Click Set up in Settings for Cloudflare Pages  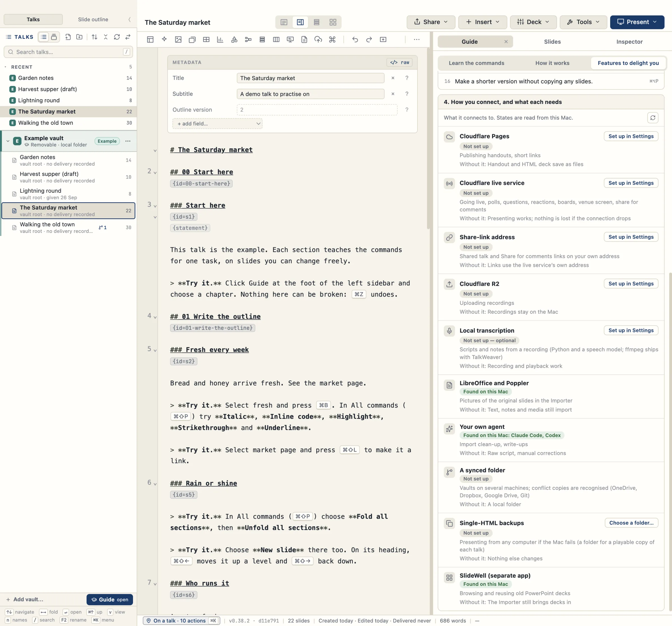(631, 136)
